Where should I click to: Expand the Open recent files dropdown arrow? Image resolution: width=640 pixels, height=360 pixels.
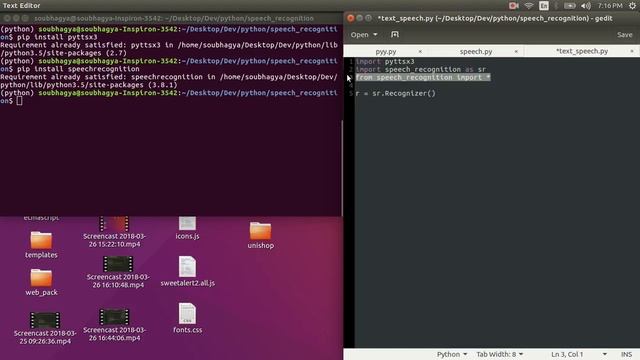pyautogui.click(x=375, y=35)
